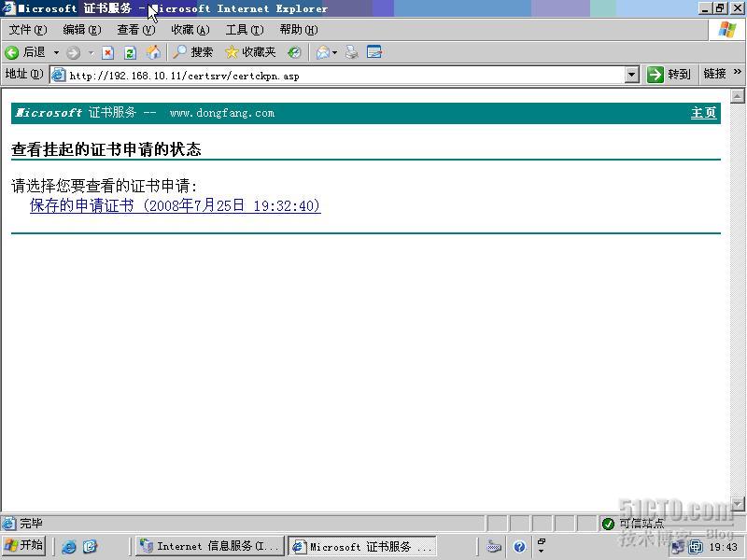This screenshot has height=560, width=747.
Task: Open the 文件(F) menu
Action: point(28,30)
